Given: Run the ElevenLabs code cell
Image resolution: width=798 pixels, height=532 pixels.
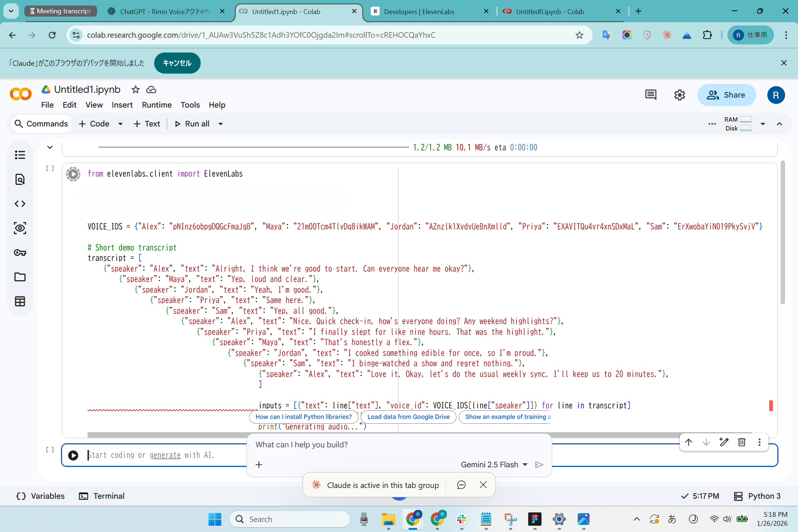Looking at the screenshot, I should point(73,174).
